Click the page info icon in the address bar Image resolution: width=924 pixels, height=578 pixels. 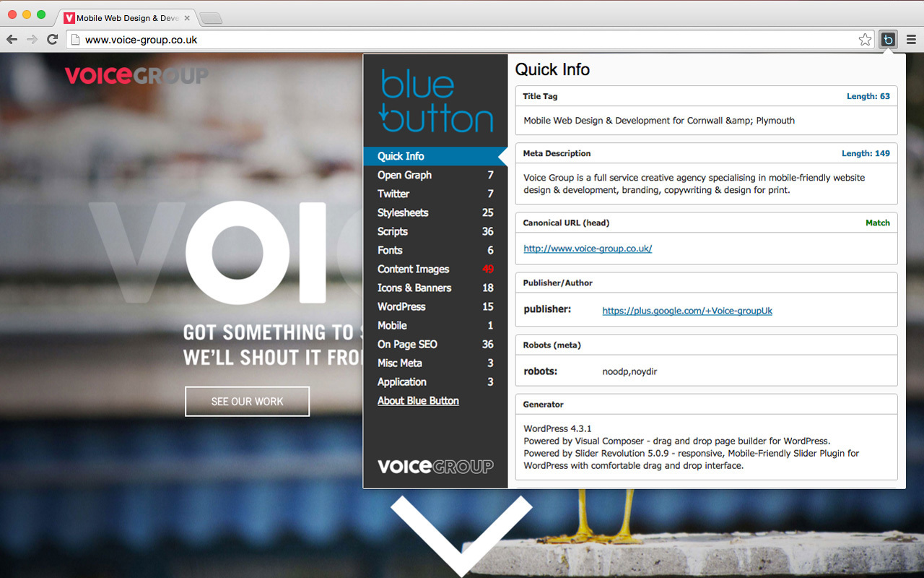click(74, 40)
